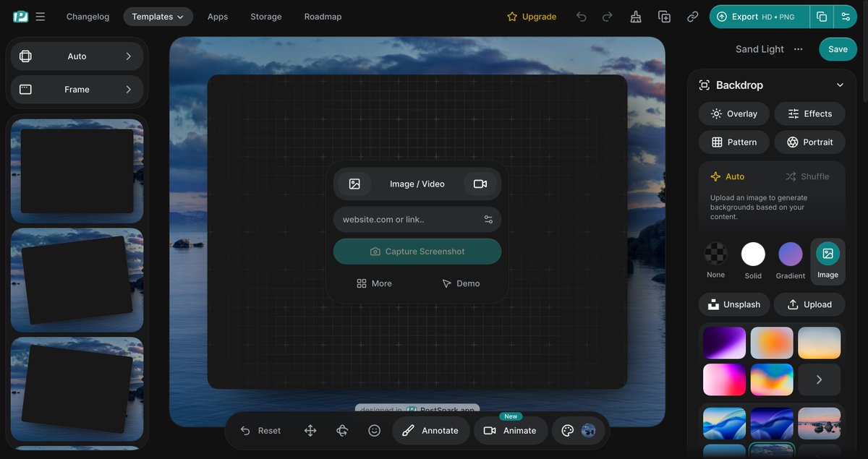The height and width of the screenshot is (459, 868).
Task: Show more gradient presets arrow
Action: coord(819,379)
